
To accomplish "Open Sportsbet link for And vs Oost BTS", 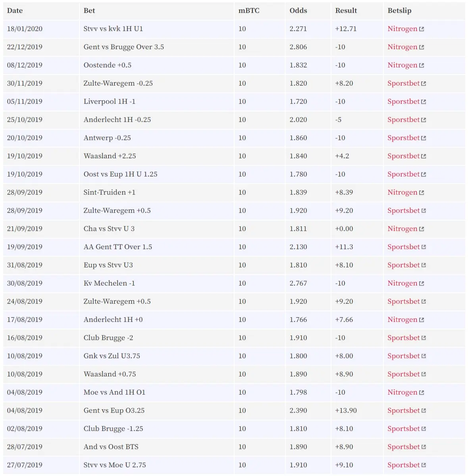I will pyautogui.click(x=404, y=447).
